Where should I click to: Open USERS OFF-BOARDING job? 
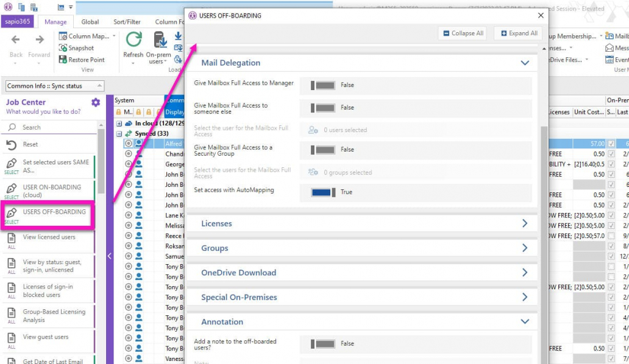coord(48,215)
